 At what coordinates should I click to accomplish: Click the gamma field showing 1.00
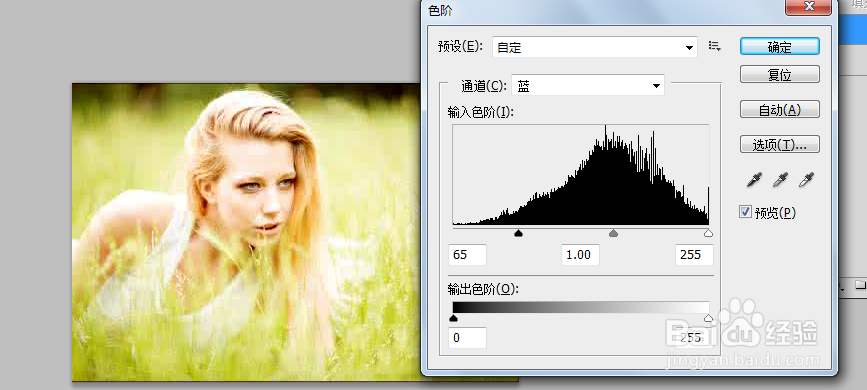[x=581, y=255]
